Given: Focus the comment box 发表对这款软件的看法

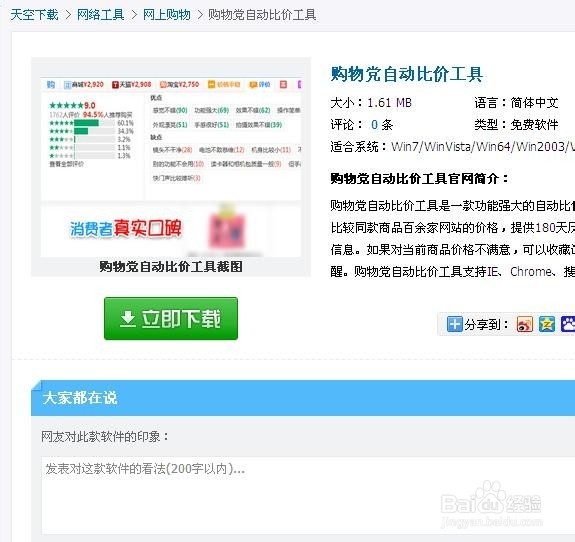Looking at the screenshot, I should pos(308,495).
